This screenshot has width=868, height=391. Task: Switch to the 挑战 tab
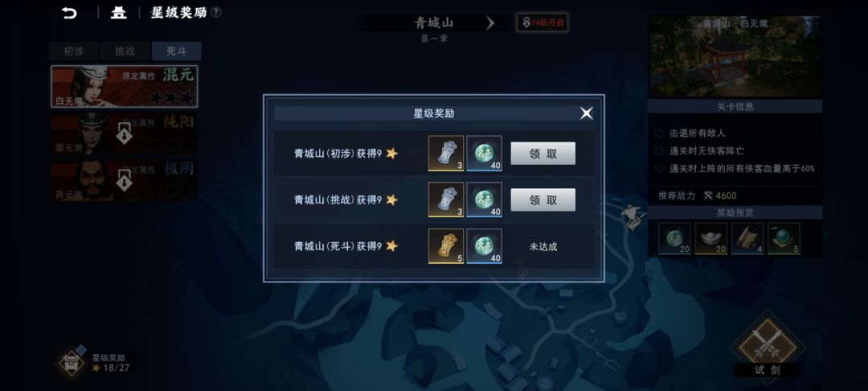point(125,51)
